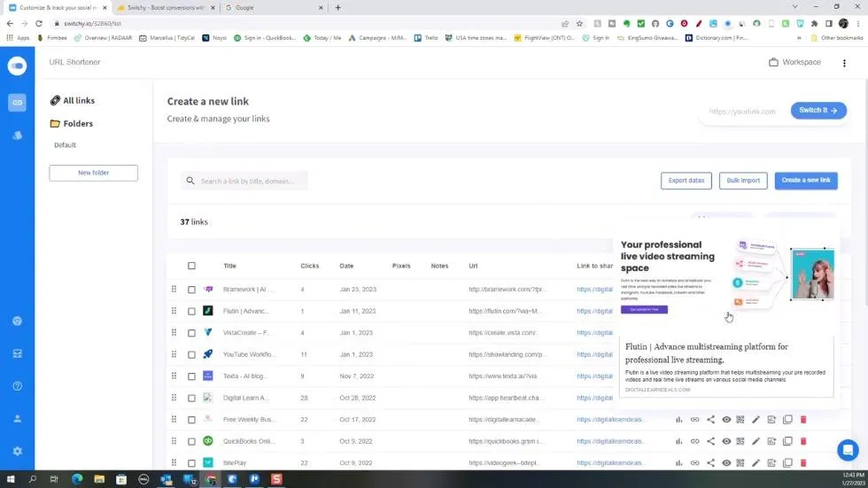Edit the QuickBooks Onl link
This screenshot has height=488, width=868.
pos(756,441)
